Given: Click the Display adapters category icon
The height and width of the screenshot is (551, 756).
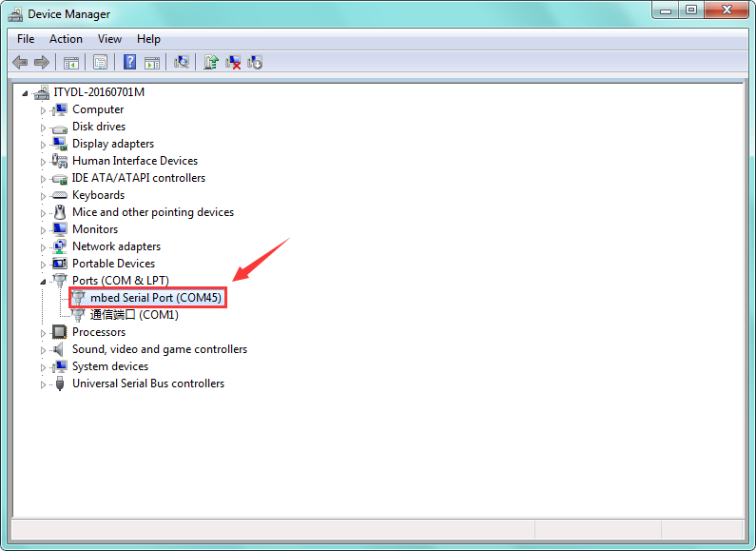Looking at the screenshot, I should pyautogui.click(x=60, y=144).
